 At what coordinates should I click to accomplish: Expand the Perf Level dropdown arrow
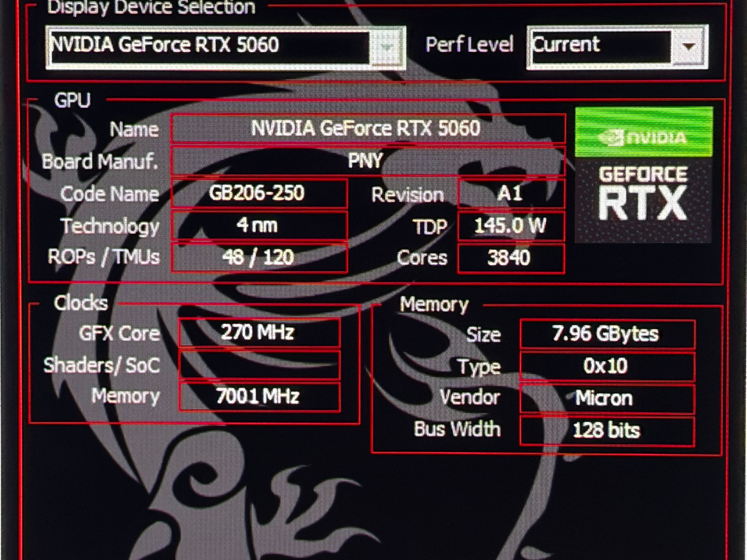tap(689, 47)
